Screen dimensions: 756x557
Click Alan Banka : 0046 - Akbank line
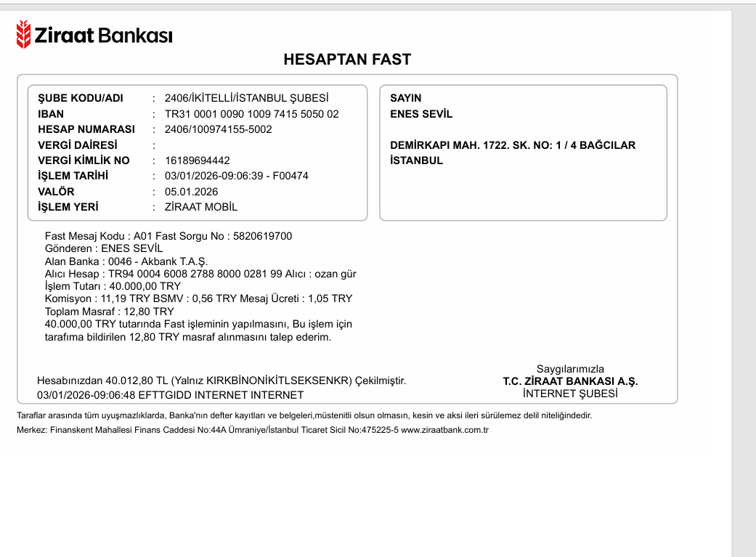126,261
